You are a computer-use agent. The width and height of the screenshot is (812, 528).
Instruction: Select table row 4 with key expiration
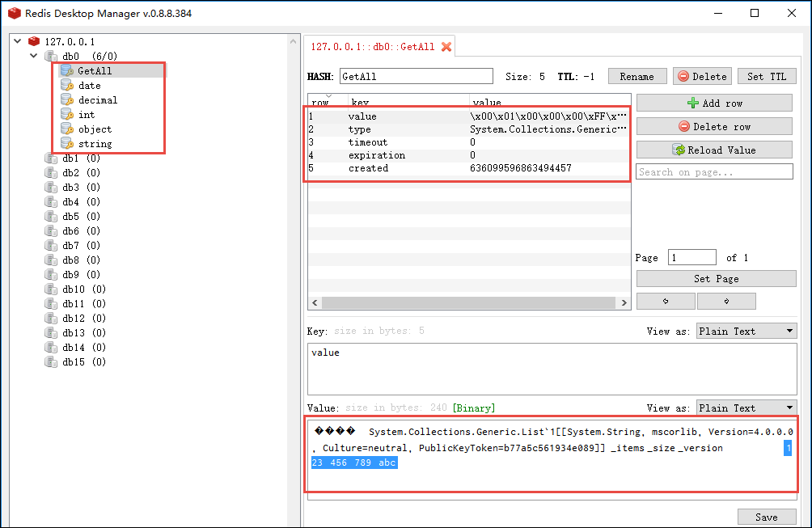(468, 155)
